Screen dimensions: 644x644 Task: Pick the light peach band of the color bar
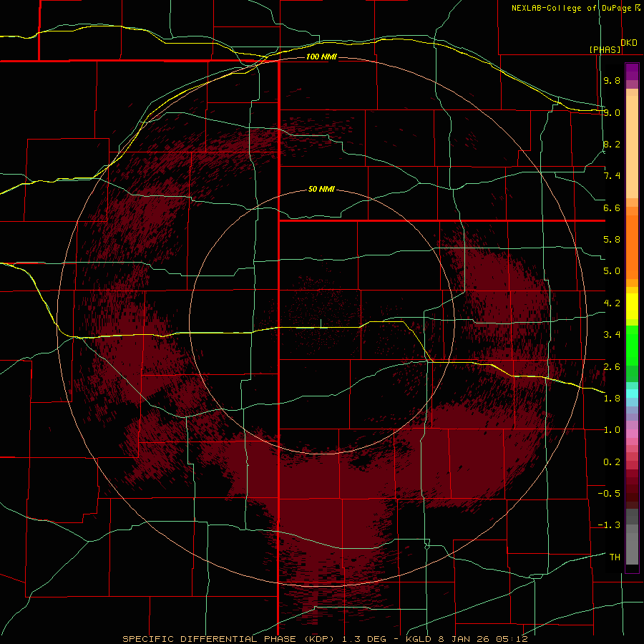tap(632, 147)
